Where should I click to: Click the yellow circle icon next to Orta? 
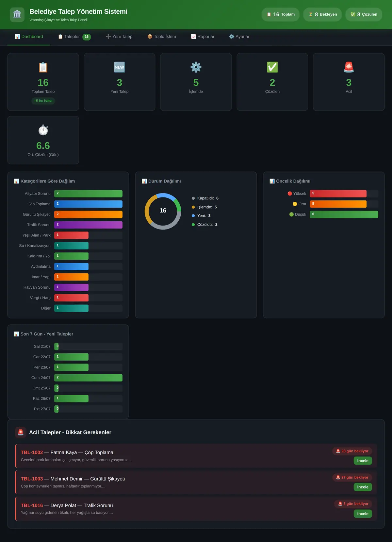click(295, 204)
